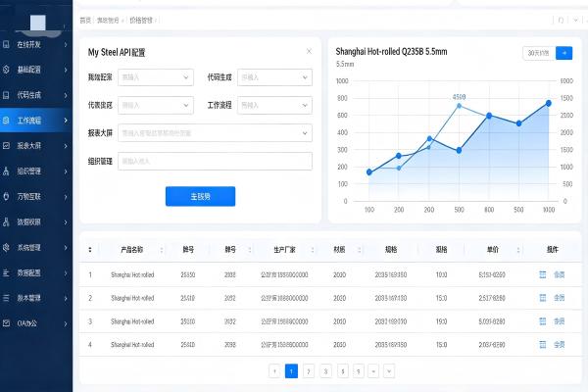This screenshot has height=392, width=588.
Task: Close the My Steel API 配置 panel
Action: pos(310,51)
